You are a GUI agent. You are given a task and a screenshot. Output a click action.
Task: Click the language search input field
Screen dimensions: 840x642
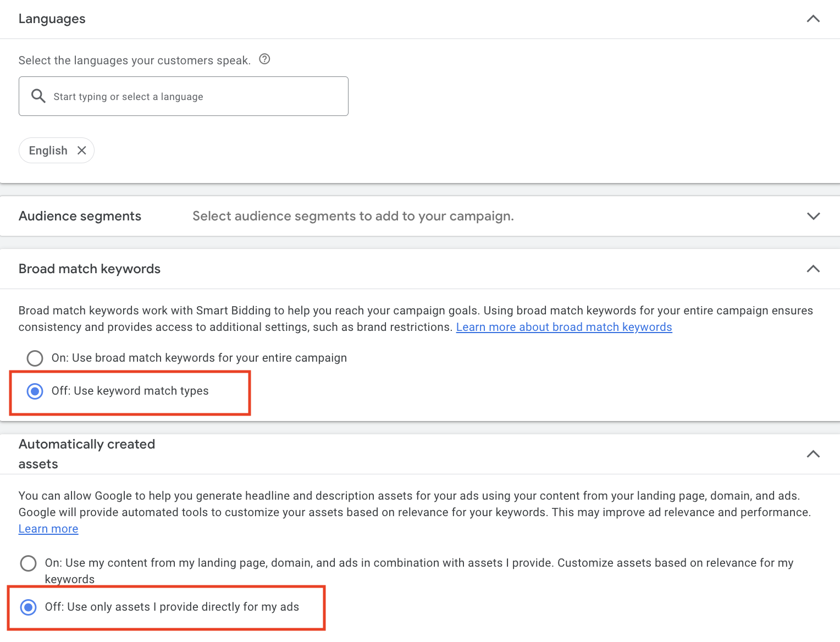point(184,96)
